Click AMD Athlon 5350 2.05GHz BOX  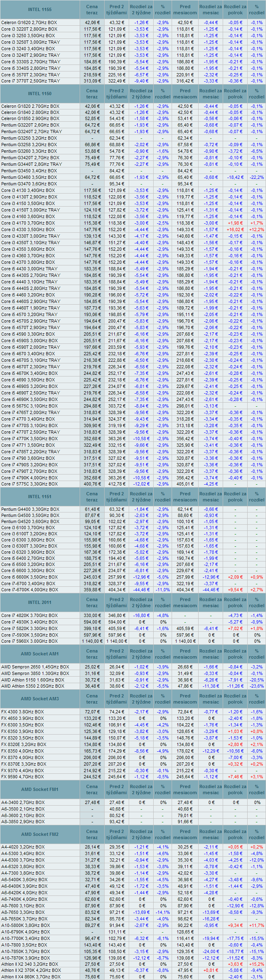click(x=33, y=686)
